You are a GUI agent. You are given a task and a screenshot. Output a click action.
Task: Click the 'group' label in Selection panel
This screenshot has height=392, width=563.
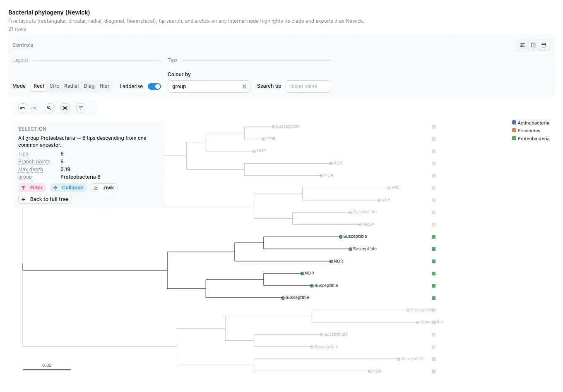click(x=25, y=177)
